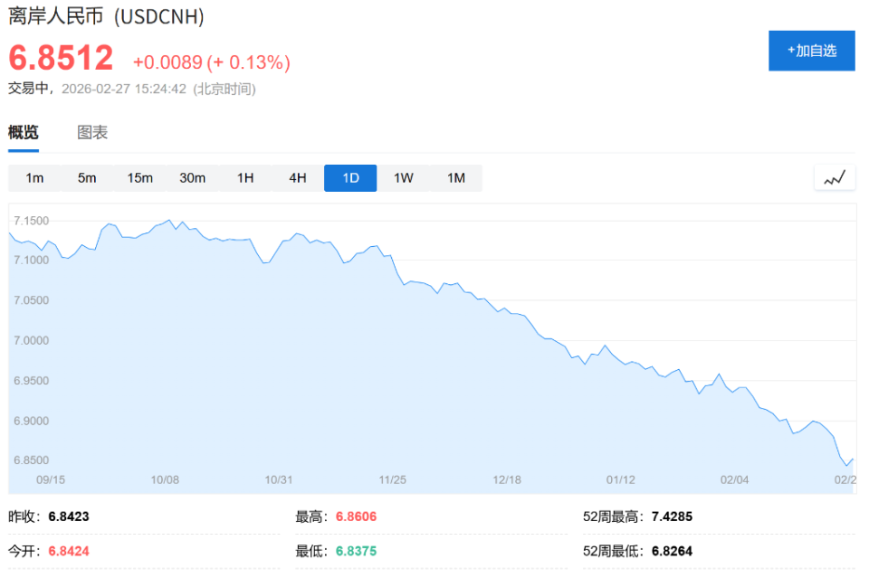
Task: Switch to the 图表 tab
Action: [92, 132]
